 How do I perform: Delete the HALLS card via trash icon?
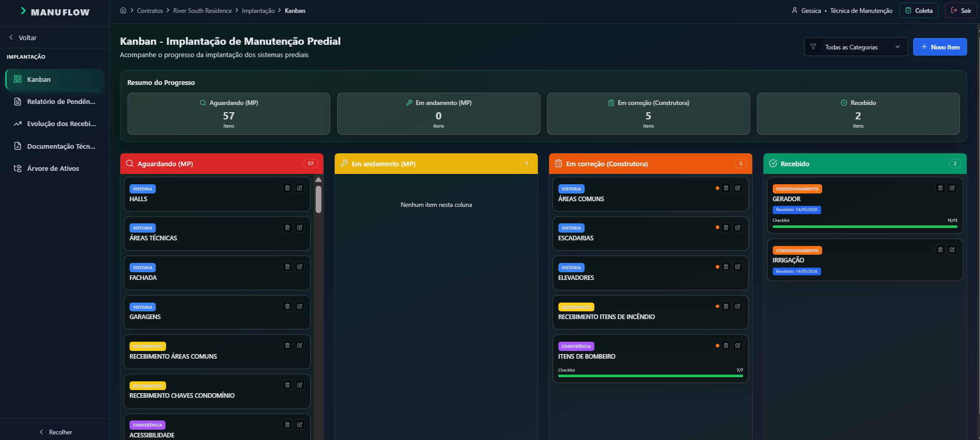(x=287, y=188)
